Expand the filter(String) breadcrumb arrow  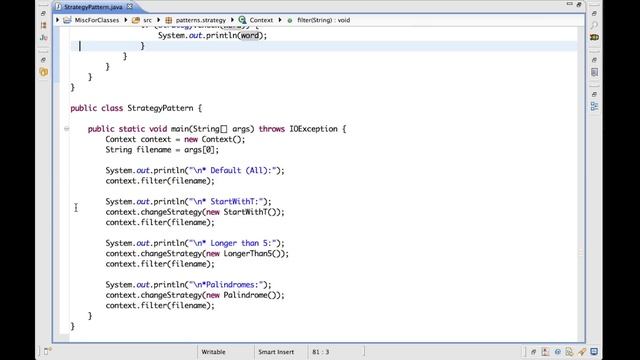click(280, 20)
